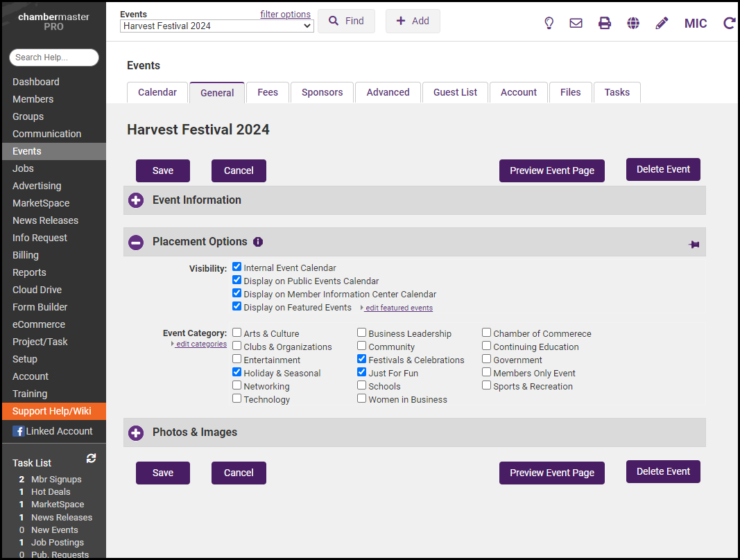Click the refresh arrow icon top right
Viewport: 740px width, 560px height.
point(729,23)
